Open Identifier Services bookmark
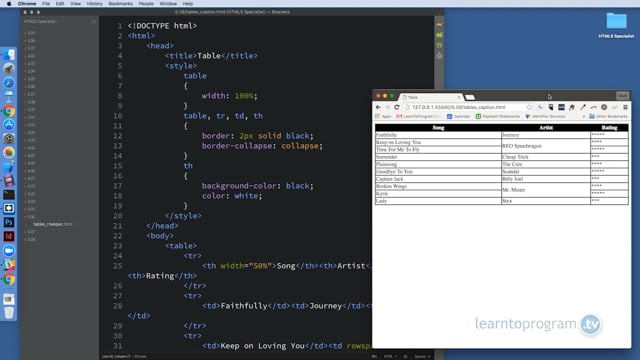The height and width of the screenshot is (360, 640). coord(545,116)
